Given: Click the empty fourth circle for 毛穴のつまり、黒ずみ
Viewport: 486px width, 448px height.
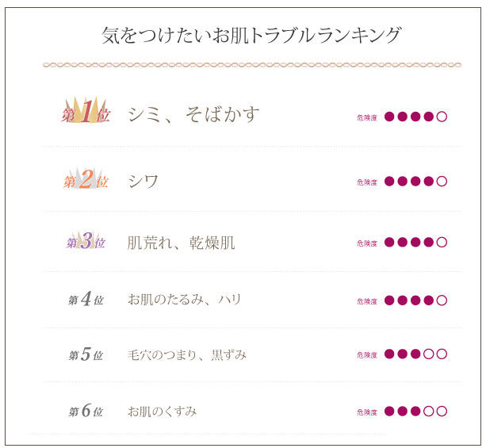Looking at the screenshot, I should coord(429,354).
